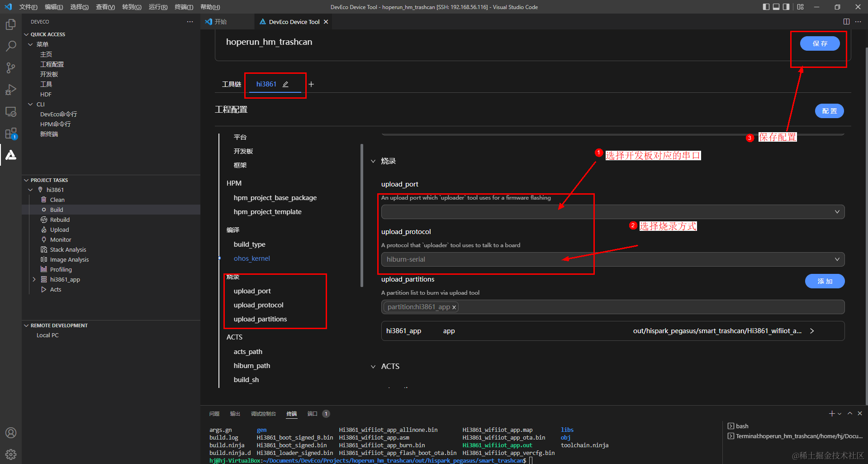Expand the hi3861_app tree node
Viewport: 868px width, 464px height.
pos(34,279)
